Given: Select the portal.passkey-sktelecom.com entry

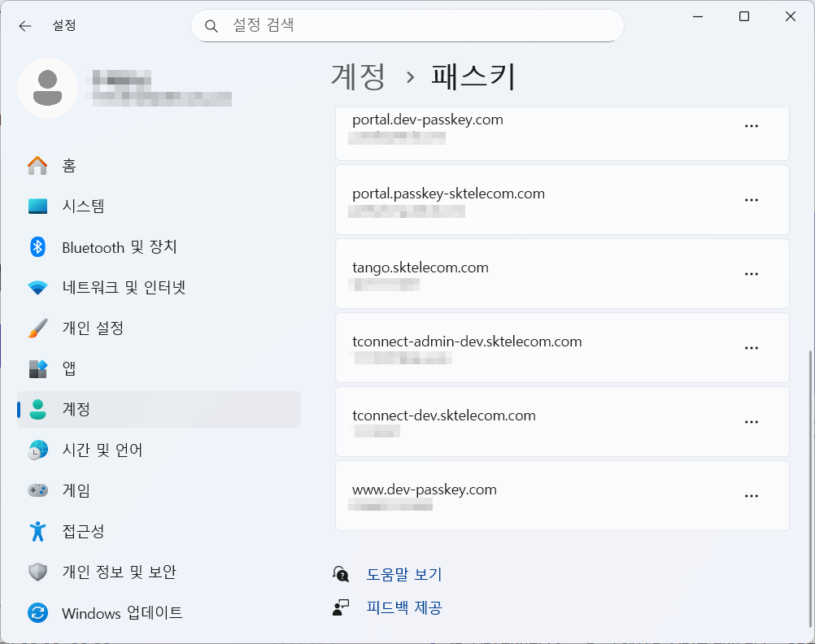Looking at the screenshot, I should coord(562,199).
